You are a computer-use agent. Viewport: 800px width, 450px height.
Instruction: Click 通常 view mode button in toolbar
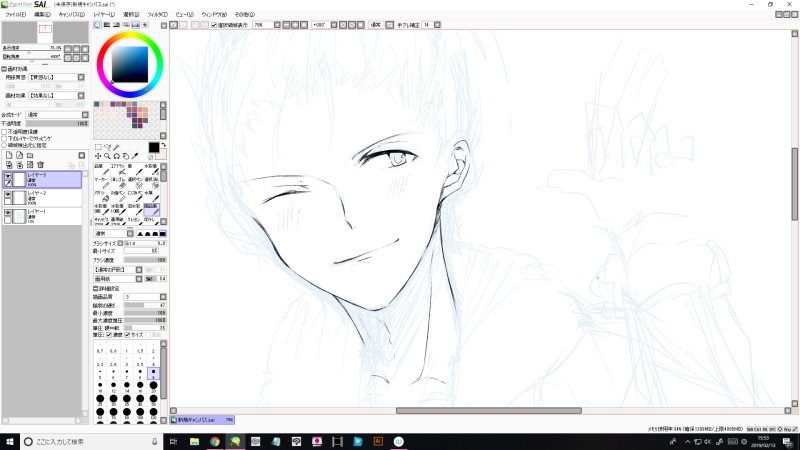point(376,24)
